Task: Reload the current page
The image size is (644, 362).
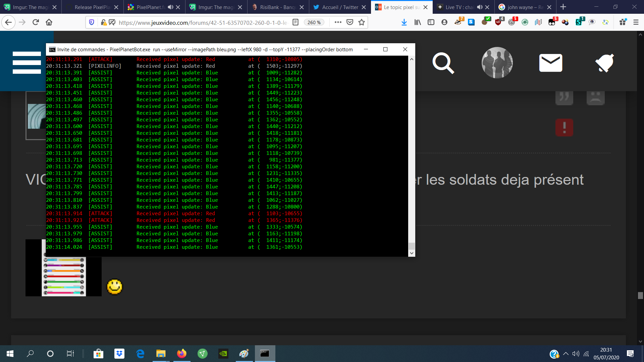Action: coord(36,22)
